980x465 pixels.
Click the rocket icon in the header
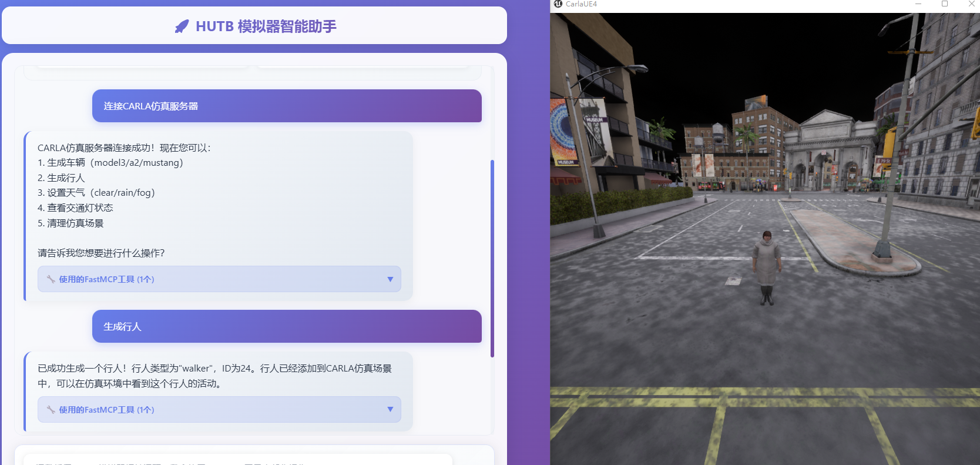coord(182,26)
